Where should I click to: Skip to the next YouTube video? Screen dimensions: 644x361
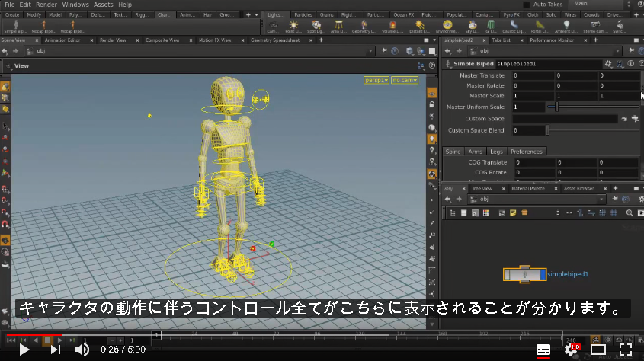(x=55, y=350)
